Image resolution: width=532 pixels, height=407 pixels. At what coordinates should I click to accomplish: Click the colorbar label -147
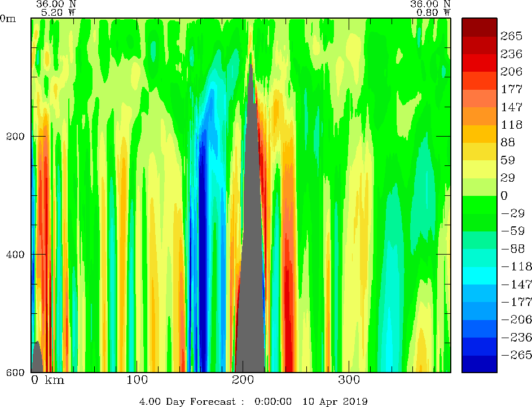pos(516,284)
